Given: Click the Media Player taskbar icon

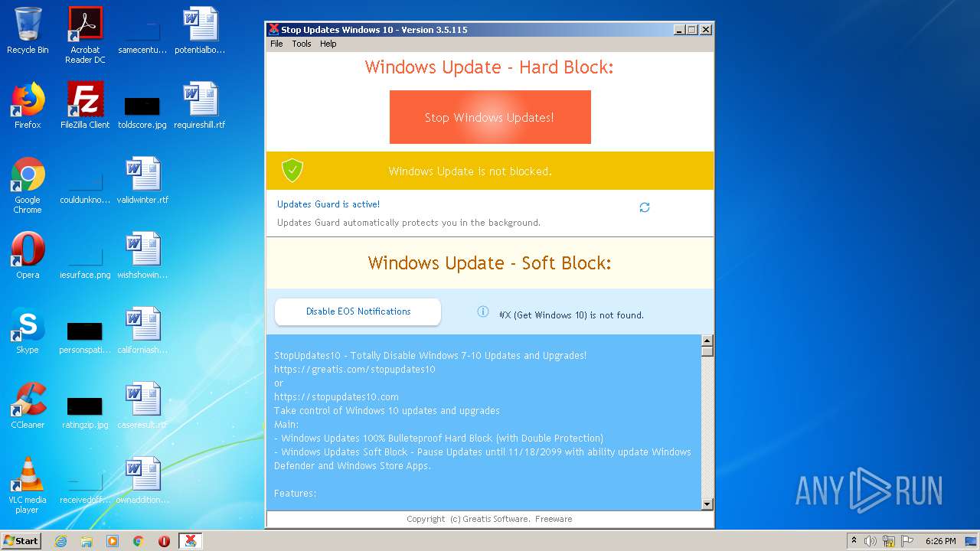Looking at the screenshot, I should [x=113, y=541].
